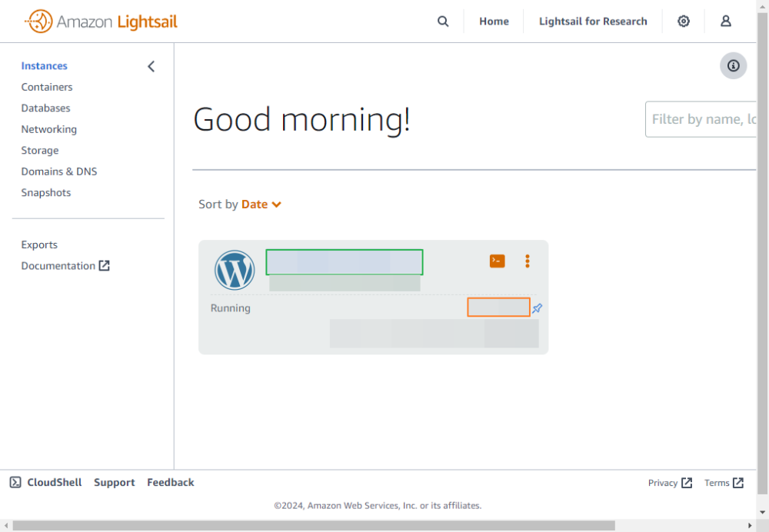This screenshot has width=769, height=532.
Task: Click the Filter by name input field
Action: point(701,119)
